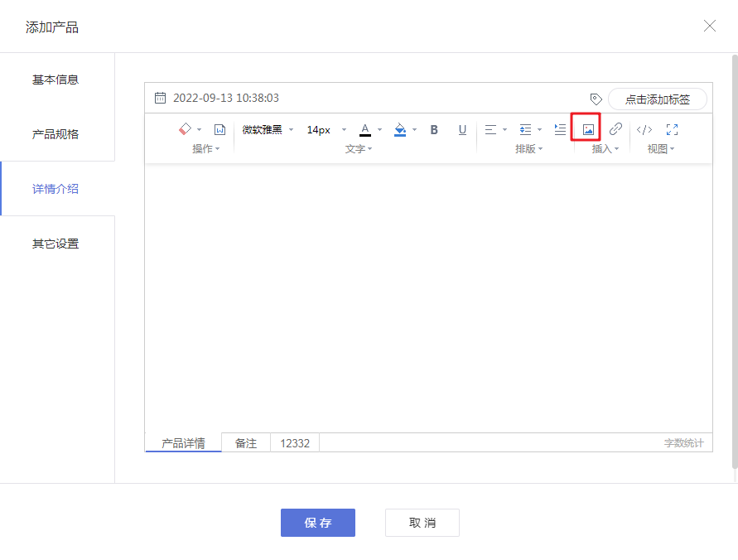Screen dimensions: 738x560
Task: Expand the 操作 toolbar group
Action: (x=205, y=149)
